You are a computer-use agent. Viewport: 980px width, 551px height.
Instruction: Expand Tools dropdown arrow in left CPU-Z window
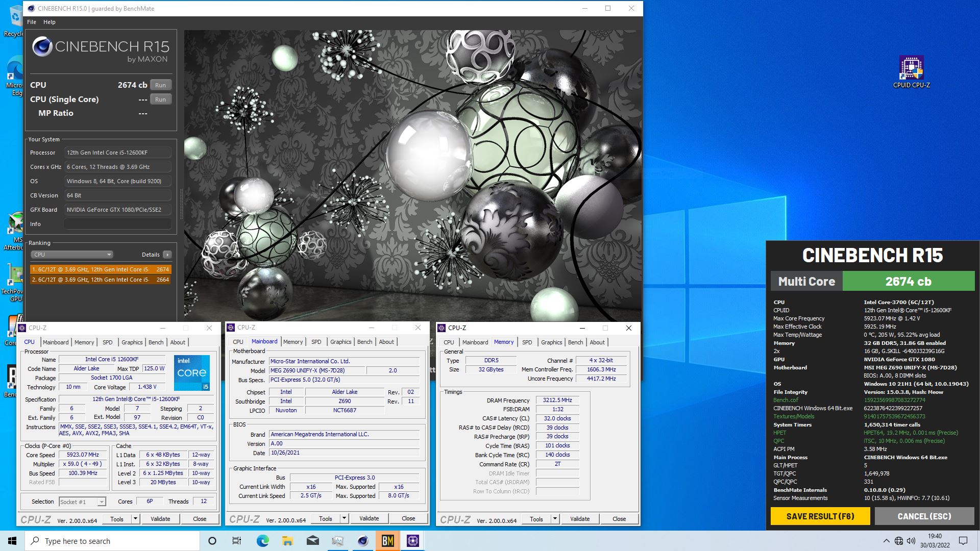pyautogui.click(x=135, y=519)
